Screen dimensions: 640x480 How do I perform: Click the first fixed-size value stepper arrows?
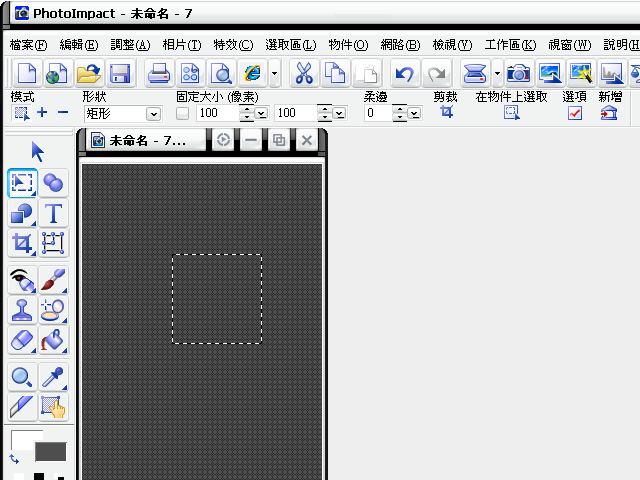pos(247,113)
